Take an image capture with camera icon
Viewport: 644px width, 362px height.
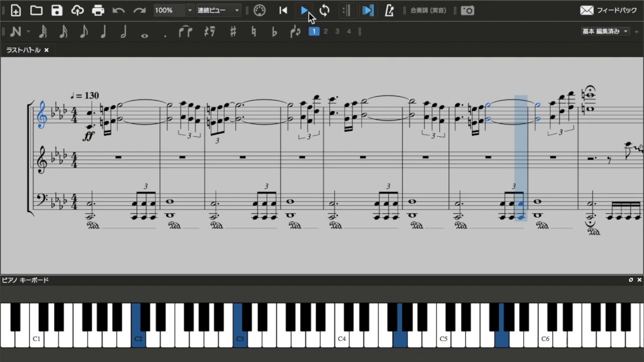point(467,10)
